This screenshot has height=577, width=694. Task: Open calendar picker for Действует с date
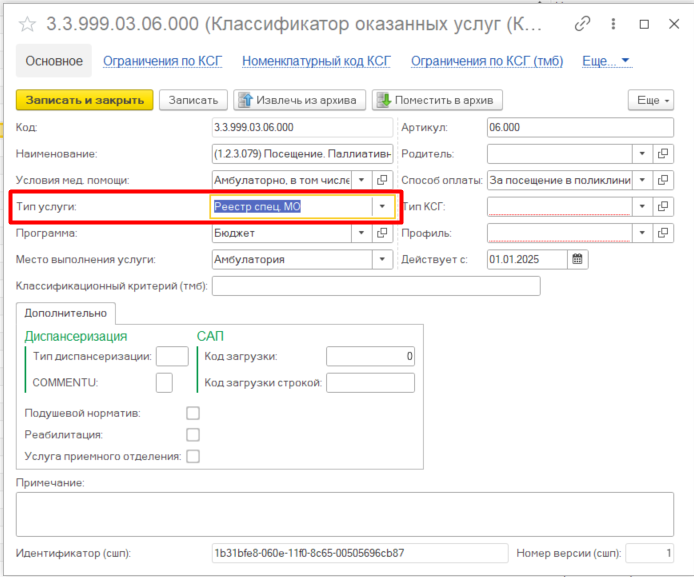577,259
